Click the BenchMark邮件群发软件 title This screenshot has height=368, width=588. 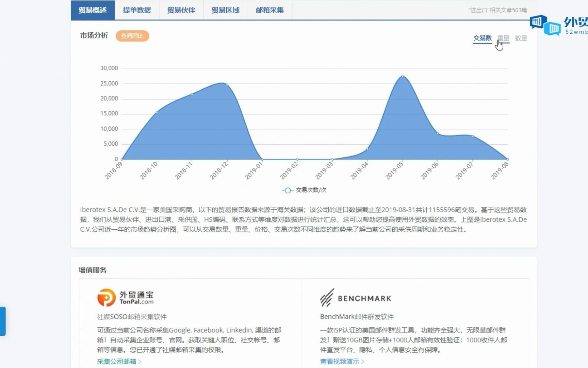point(357,317)
